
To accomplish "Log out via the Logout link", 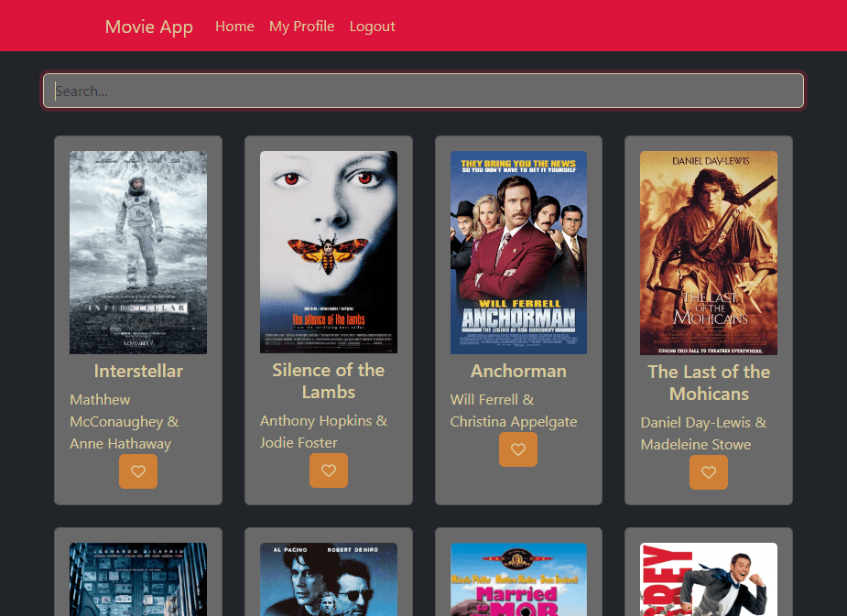I will [x=372, y=27].
